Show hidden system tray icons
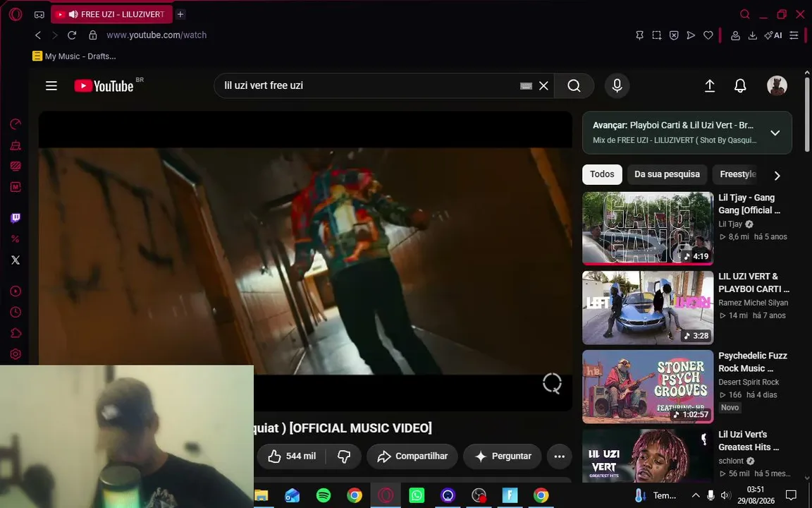The image size is (812, 508). (x=696, y=495)
